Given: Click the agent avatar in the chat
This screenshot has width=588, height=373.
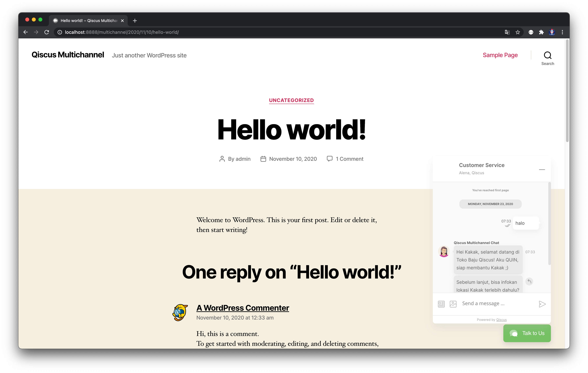Looking at the screenshot, I should [444, 251].
